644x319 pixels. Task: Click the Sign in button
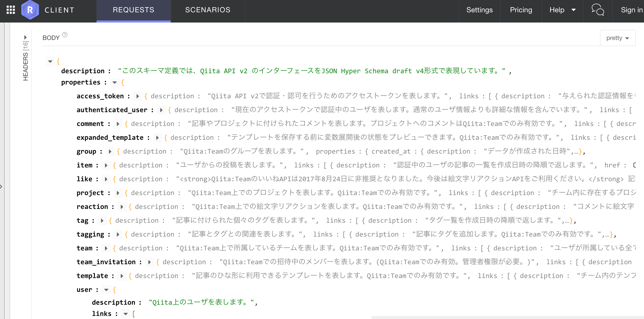pos(631,10)
